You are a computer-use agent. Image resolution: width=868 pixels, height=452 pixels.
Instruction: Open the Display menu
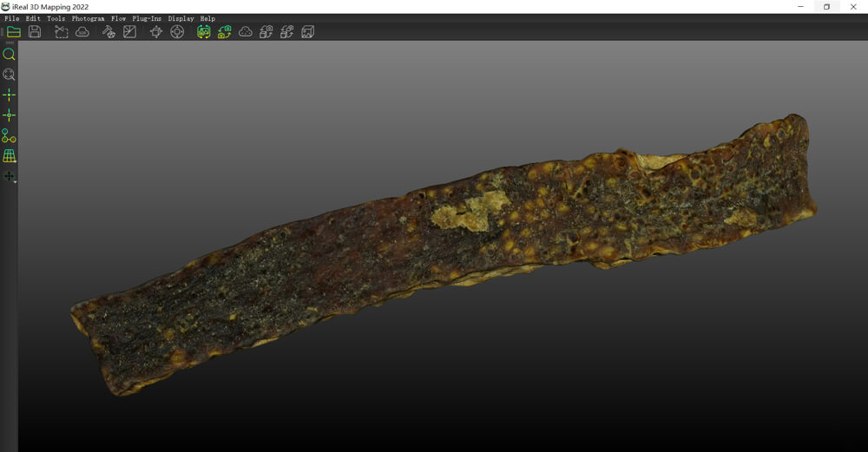[x=181, y=18]
